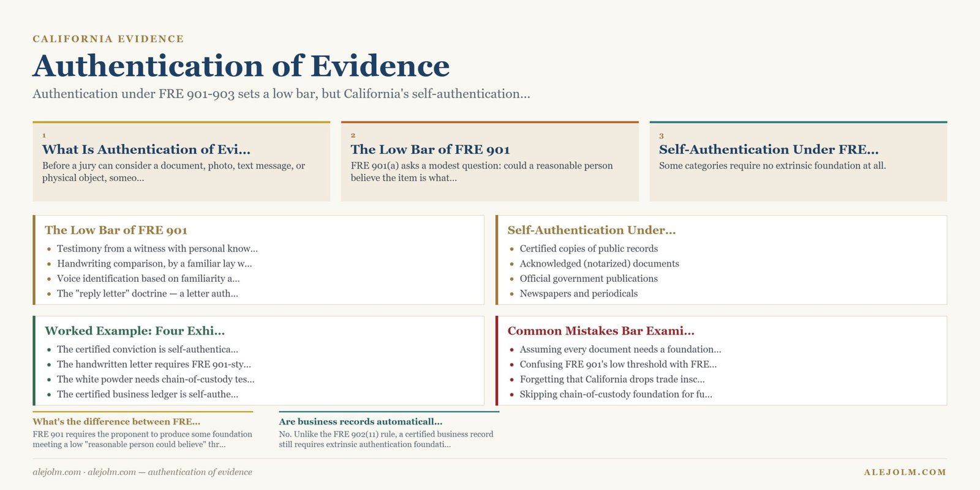Image resolution: width=980 pixels, height=490 pixels.
Task: Click 'The handwritten letter requires FRE 901-sty...'
Action: pos(154,364)
